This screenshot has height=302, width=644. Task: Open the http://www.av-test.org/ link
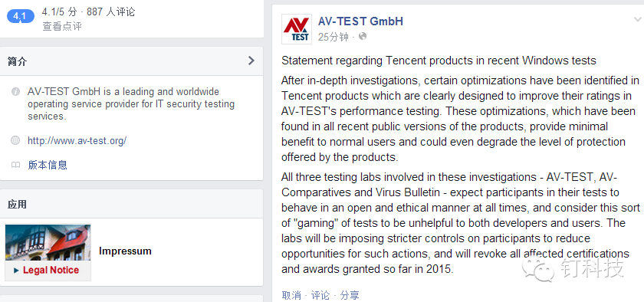coord(77,141)
